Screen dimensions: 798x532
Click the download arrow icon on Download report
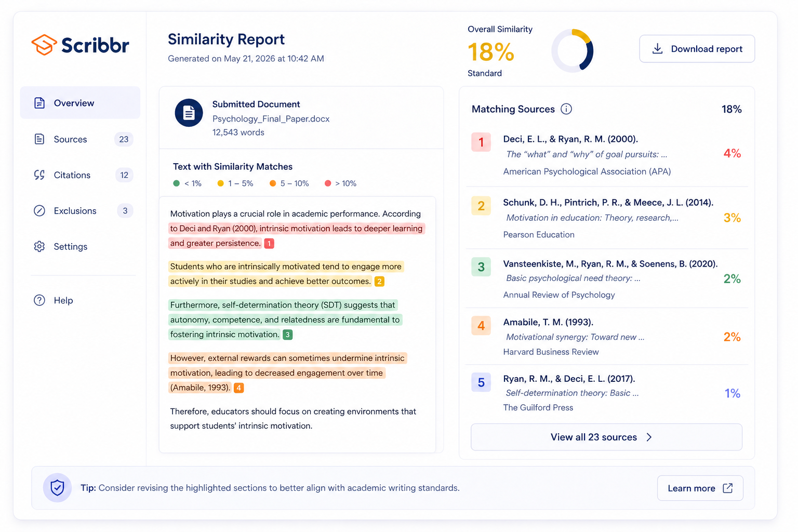[658, 48]
